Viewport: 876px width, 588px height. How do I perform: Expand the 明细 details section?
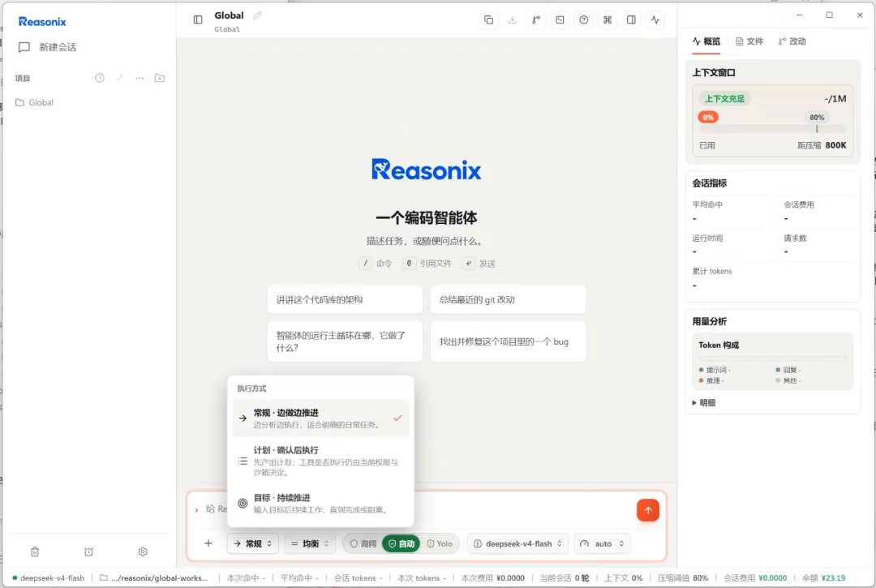704,402
